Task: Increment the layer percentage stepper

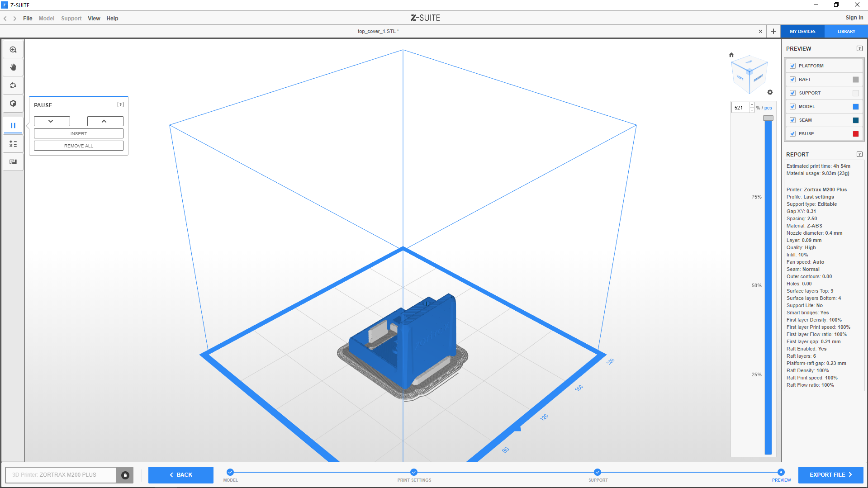Action: point(752,105)
